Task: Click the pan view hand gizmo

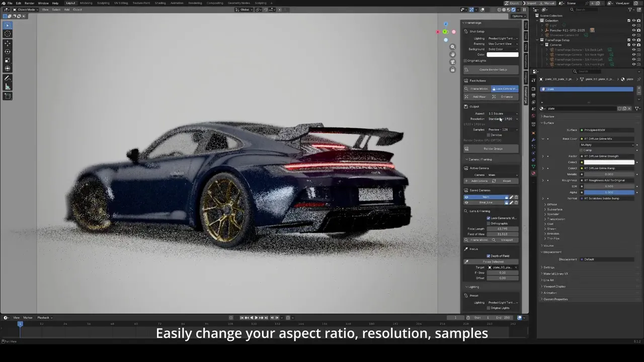Action: pyautogui.click(x=452, y=54)
